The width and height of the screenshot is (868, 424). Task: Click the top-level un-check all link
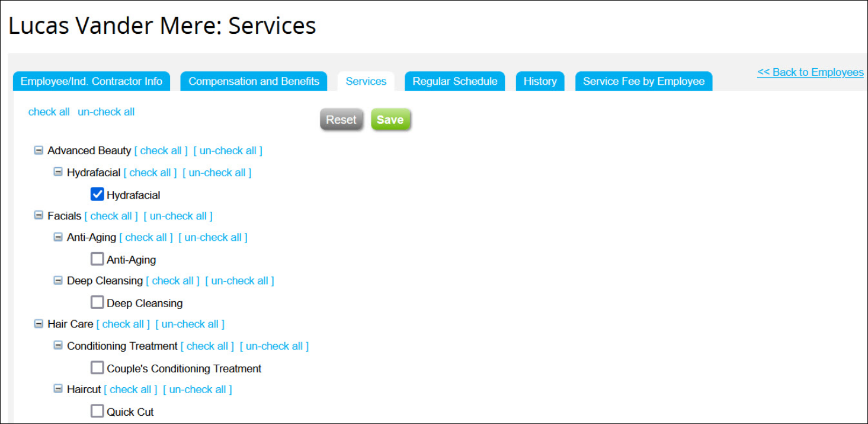point(106,112)
